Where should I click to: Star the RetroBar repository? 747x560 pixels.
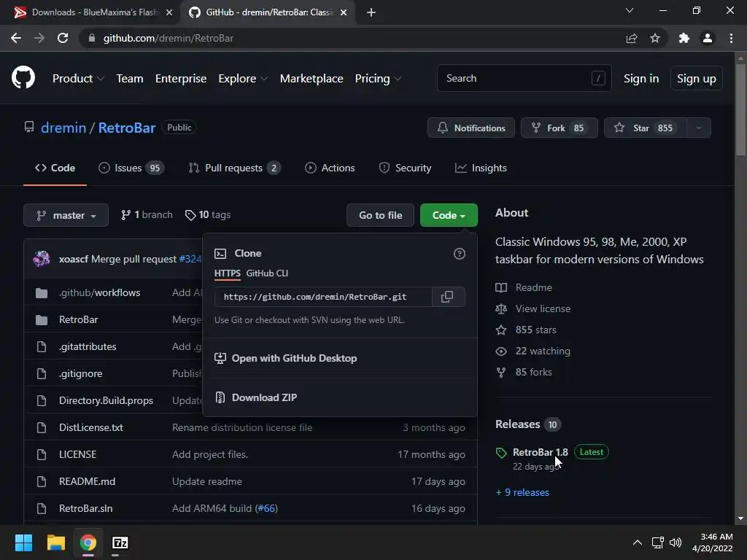point(646,128)
